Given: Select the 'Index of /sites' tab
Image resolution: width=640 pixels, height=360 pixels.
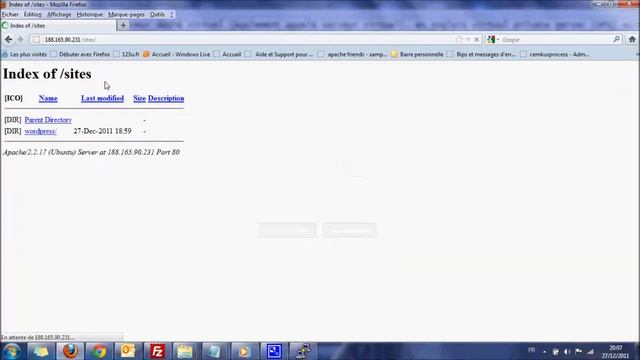Looking at the screenshot, I should point(58,25).
